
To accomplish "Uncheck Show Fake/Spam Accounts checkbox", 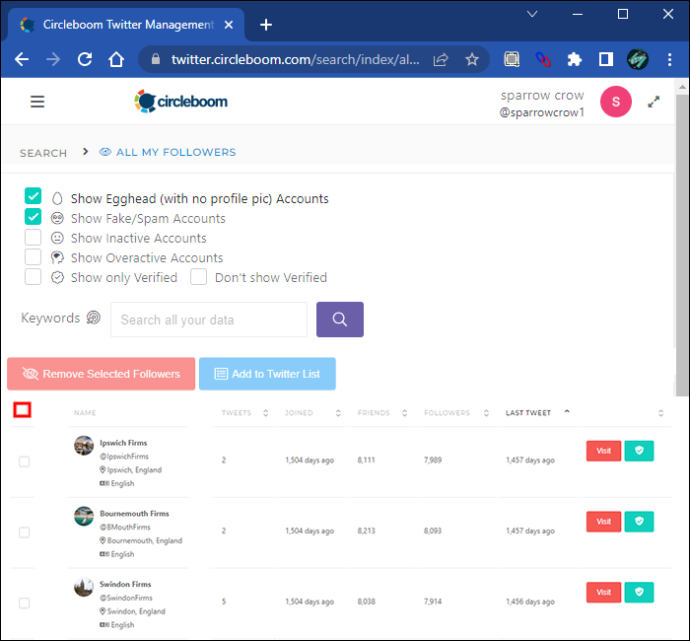I will click(x=33, y=216).
